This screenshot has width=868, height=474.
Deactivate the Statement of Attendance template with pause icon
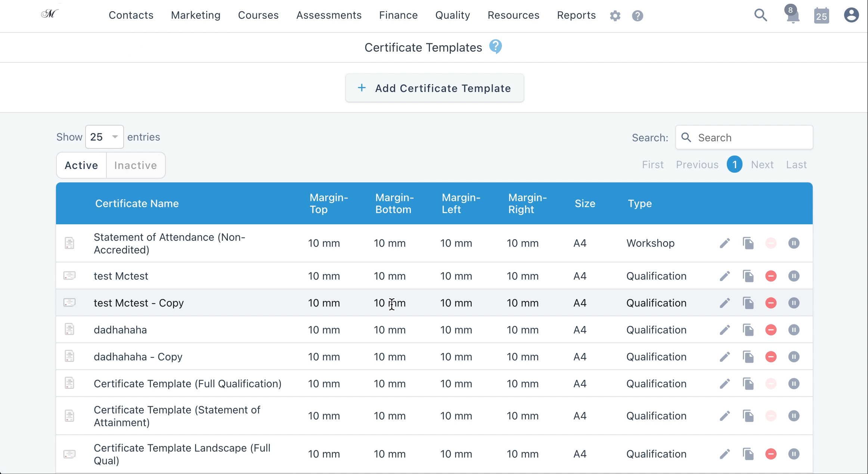click(x=794, y=243)
